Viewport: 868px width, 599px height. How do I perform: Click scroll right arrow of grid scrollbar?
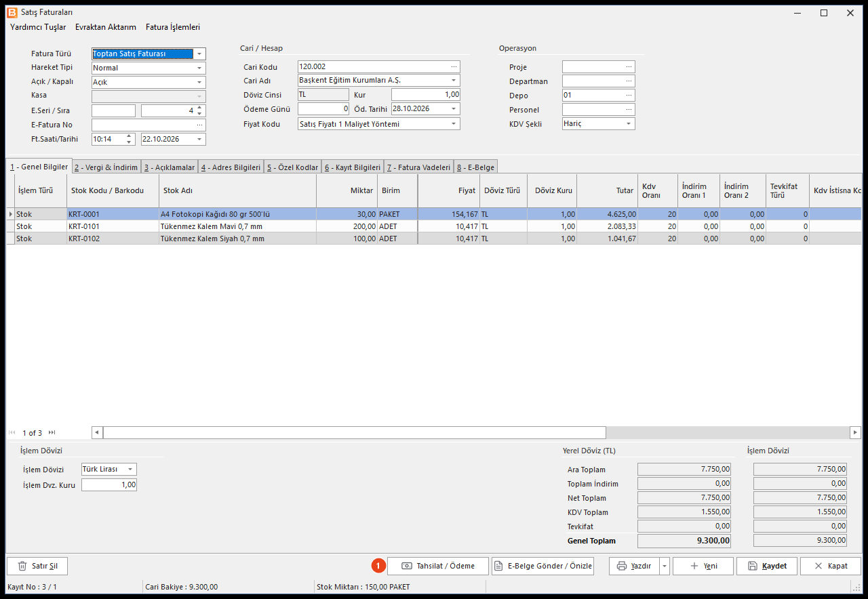click(x=855, y=432)
